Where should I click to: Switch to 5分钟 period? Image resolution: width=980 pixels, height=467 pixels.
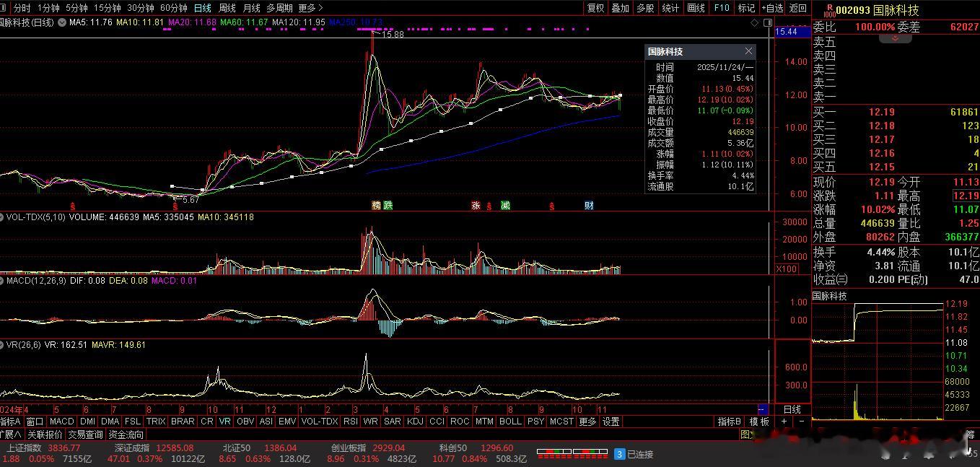click(x=76, y=8)
